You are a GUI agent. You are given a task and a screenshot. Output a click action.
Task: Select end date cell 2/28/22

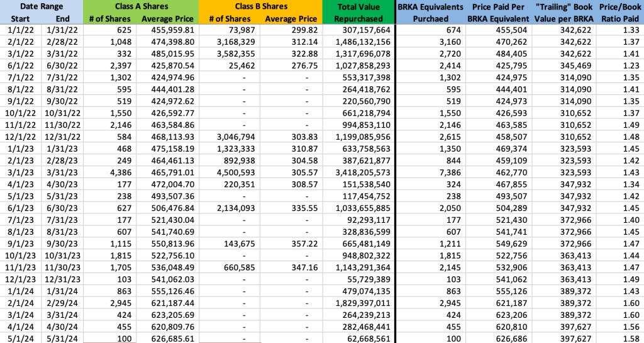click(x=62, y=42)
